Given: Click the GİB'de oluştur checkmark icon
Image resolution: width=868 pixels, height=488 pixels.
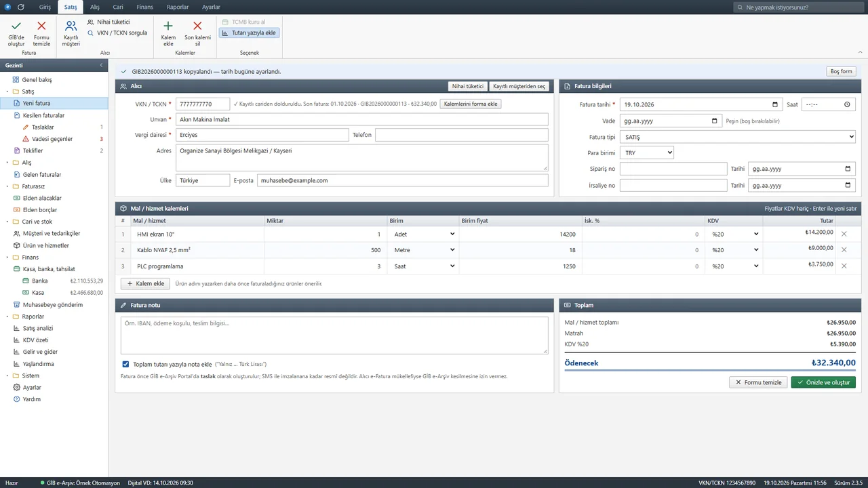Looking at the screenshot, I should click(16, 26).
